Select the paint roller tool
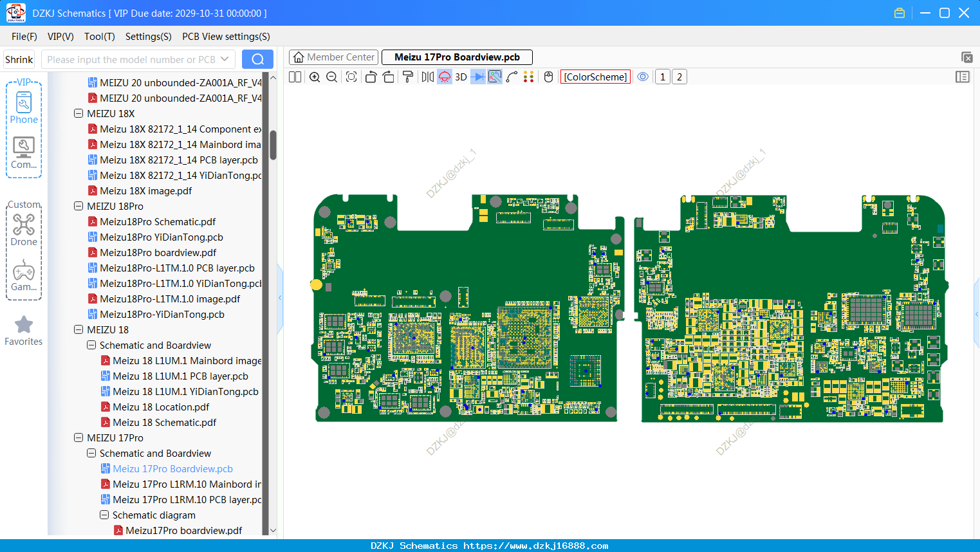The image size is (980, 552). tap(408, 77)
